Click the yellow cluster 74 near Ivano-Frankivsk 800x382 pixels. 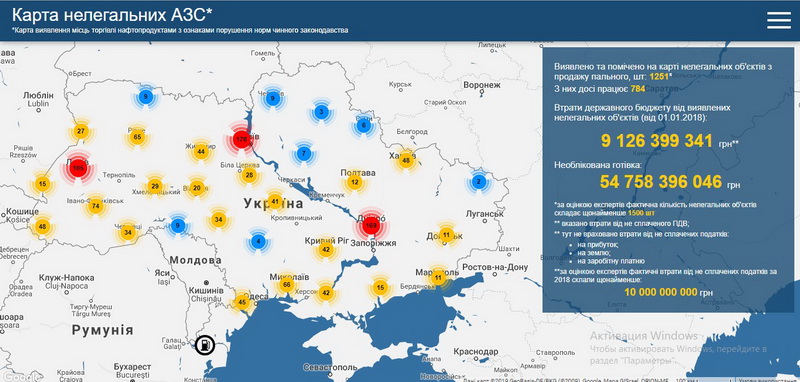point(96,206)
